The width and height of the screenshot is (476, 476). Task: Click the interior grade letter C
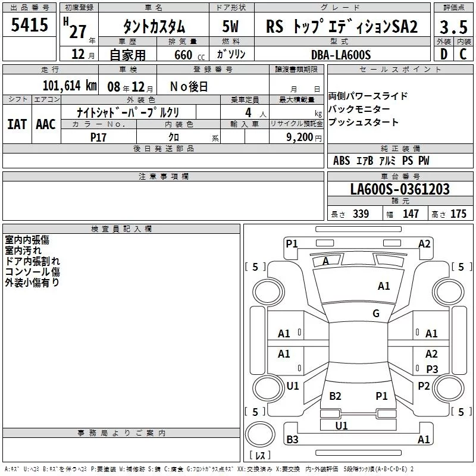click(463, 54)
